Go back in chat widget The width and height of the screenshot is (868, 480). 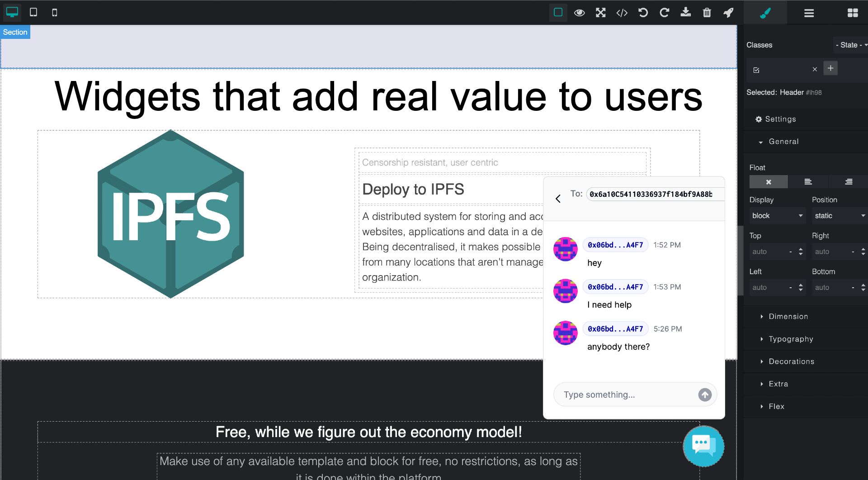558,199
